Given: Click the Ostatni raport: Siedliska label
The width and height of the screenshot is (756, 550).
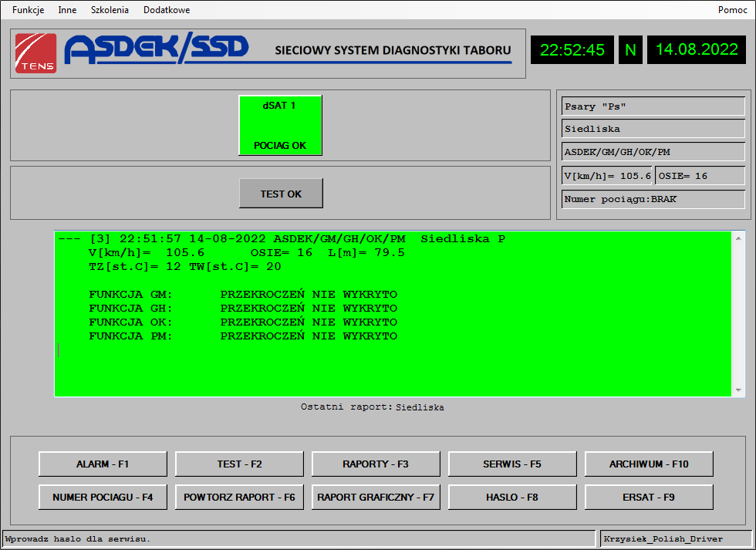Looking at the screenshot, I should point(372,407).
